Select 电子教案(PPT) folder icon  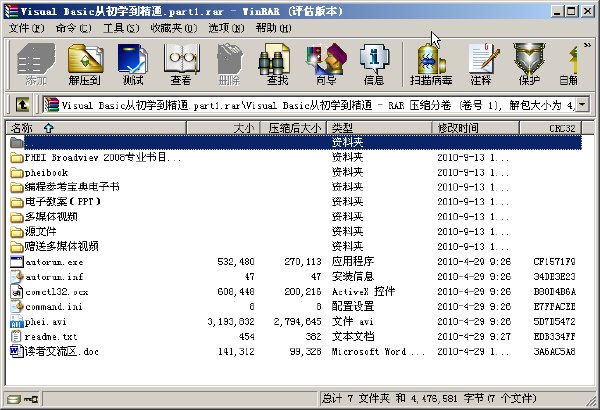click(x=17, y=202)
